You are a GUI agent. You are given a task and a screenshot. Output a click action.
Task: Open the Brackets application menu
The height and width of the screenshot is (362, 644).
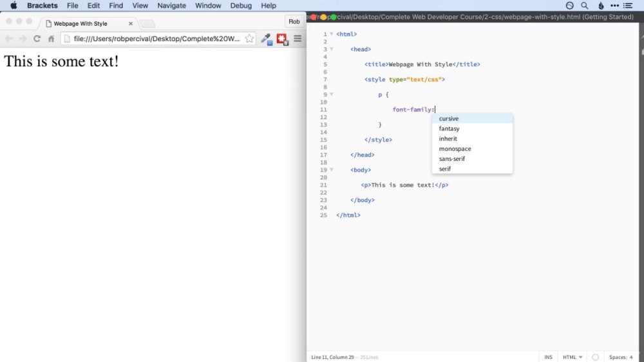[43, 5]
